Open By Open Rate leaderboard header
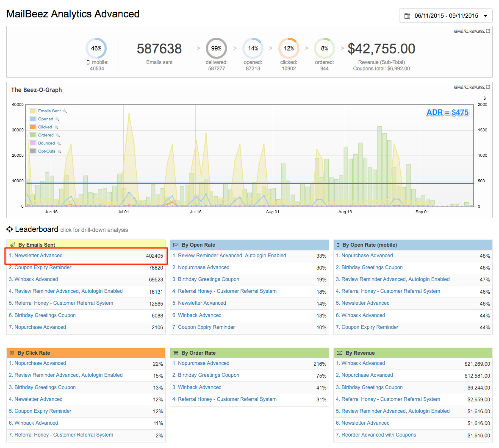The image size is (499, 448). (249, 245)
